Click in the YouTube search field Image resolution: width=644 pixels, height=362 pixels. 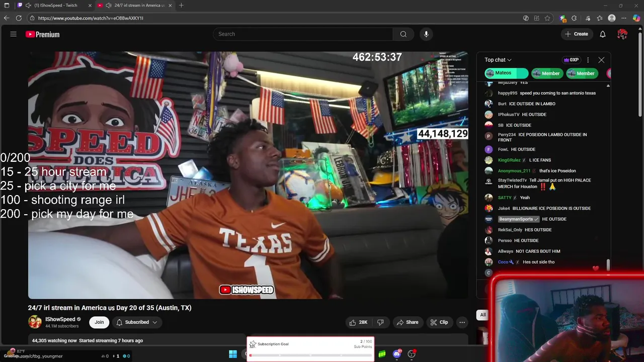click(x=303, y=34)
